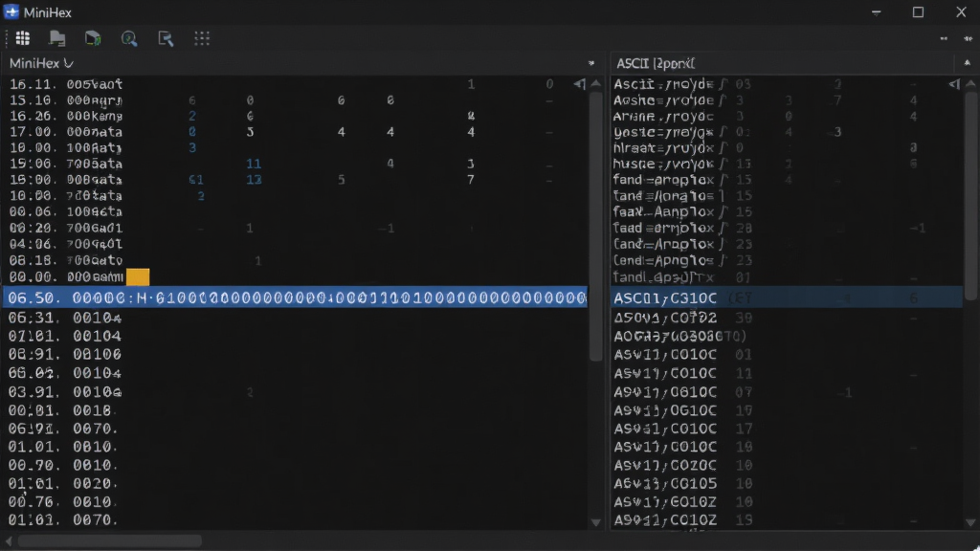Click the ASCII panel header title

656,63
